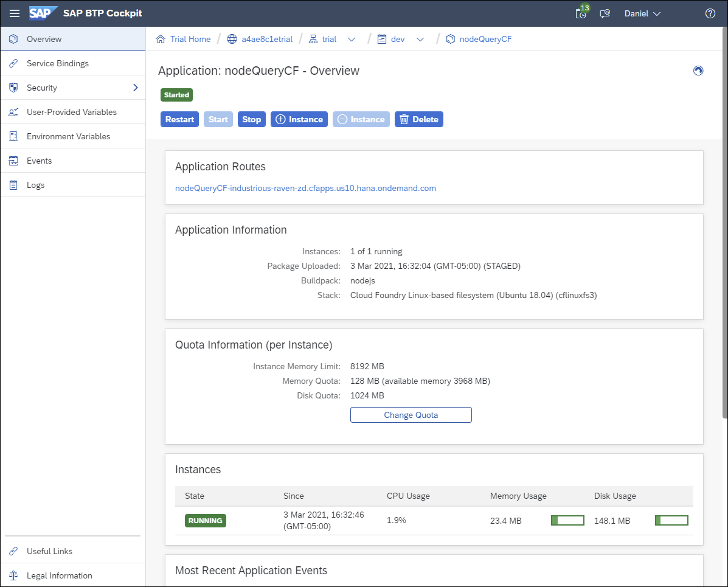Click the Trial Home house icon
The image size is (728, 587).
point(161,39)
